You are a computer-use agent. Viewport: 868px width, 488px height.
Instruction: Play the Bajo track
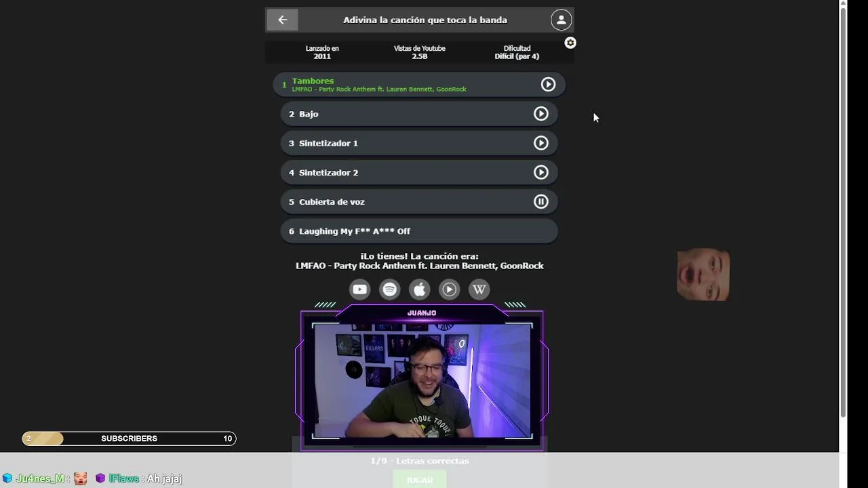click(x=540, y=114)
